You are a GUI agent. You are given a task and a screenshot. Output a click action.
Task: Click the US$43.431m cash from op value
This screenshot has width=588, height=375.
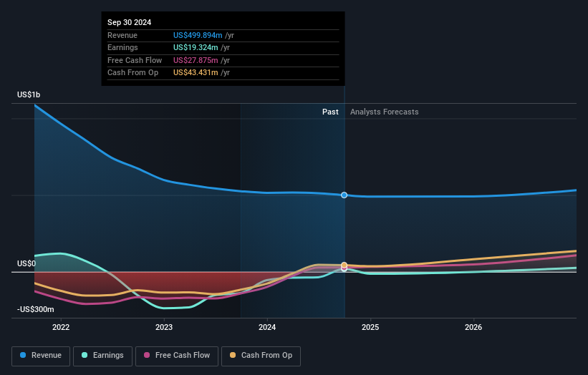196,73
